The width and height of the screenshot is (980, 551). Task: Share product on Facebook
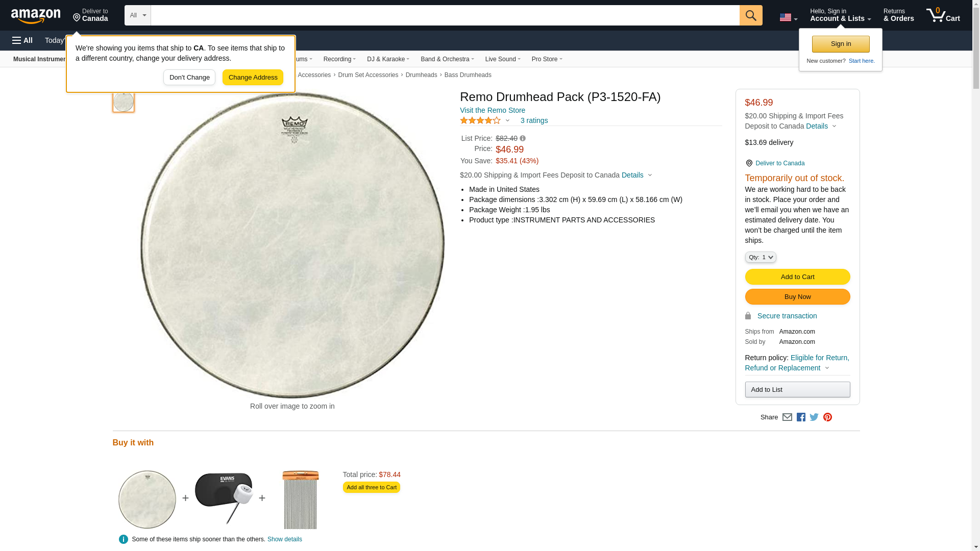[x=801, y=417]
